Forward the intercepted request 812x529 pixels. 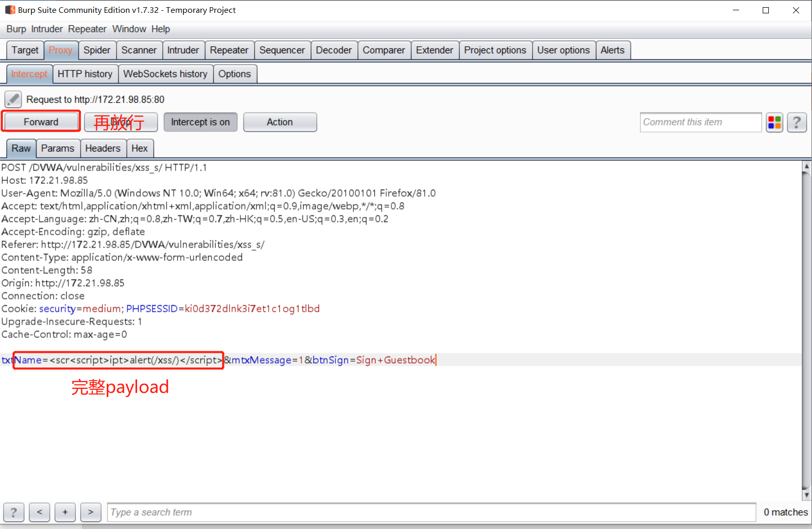pos(41,122)
